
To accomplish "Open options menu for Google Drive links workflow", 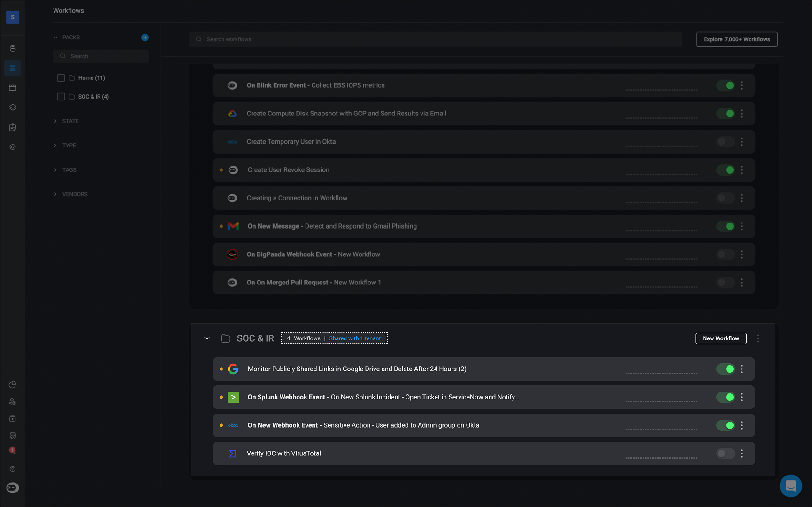I will coord(742,369).
